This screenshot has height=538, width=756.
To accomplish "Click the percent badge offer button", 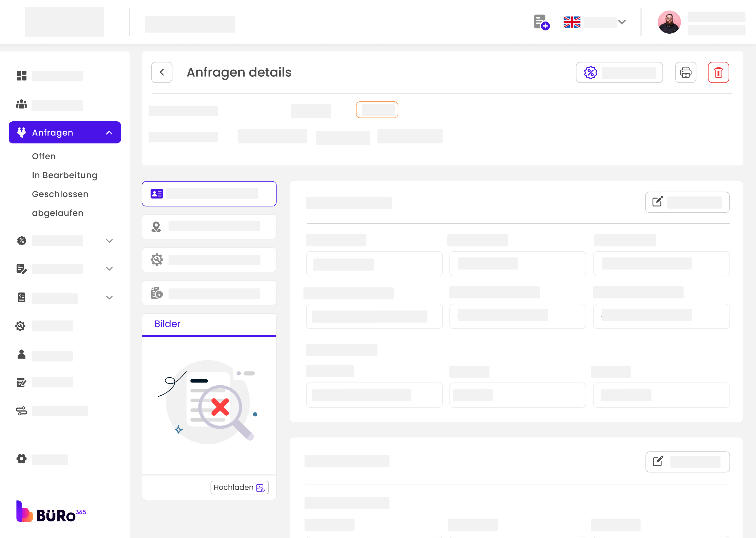I will [619, 72].
